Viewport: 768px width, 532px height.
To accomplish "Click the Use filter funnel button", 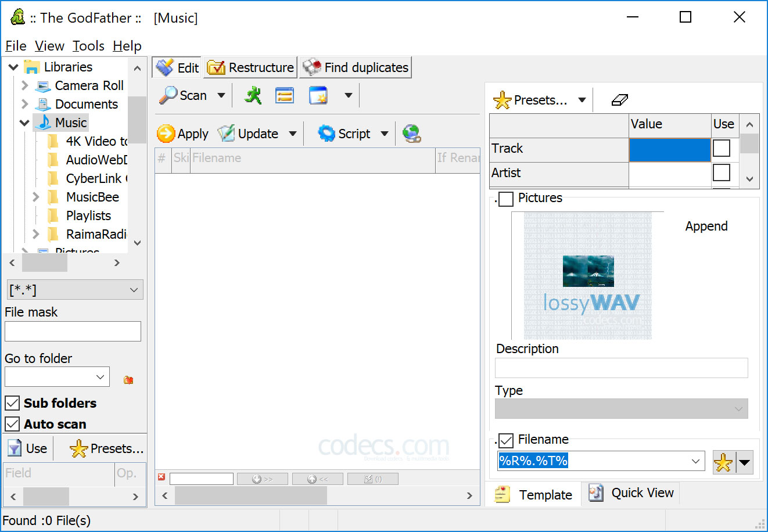I will (27, 448).
